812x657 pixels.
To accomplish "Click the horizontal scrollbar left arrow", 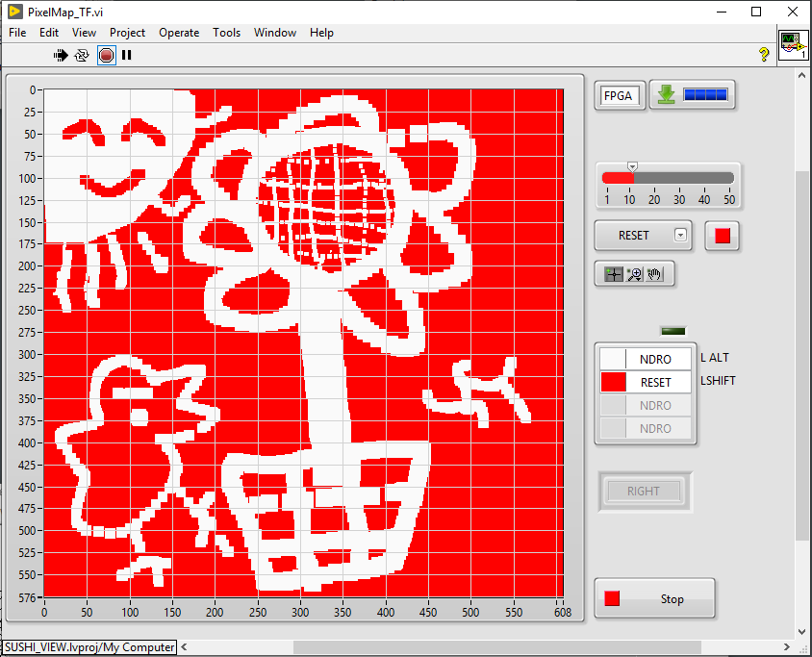I will pyautogui.click(x=185, y=646).
